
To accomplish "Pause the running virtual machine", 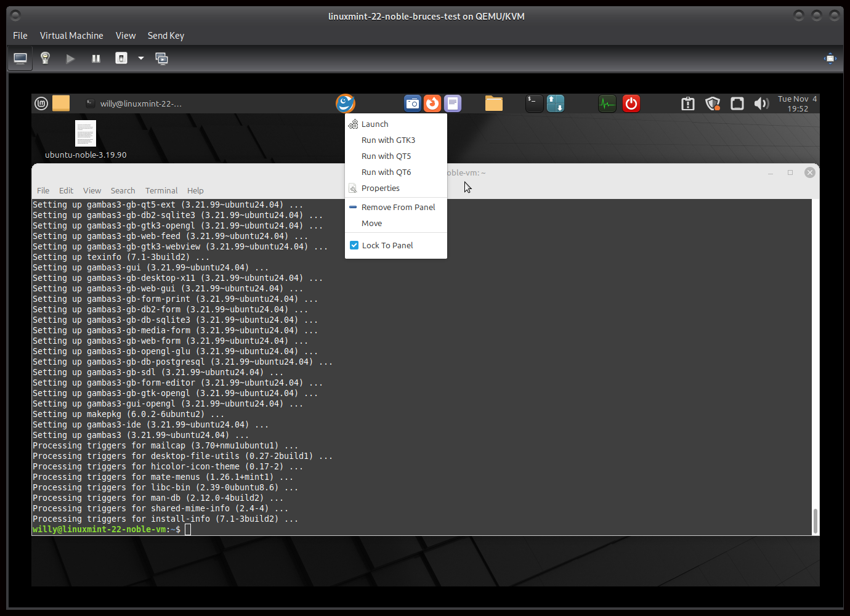I will point(96,59).
